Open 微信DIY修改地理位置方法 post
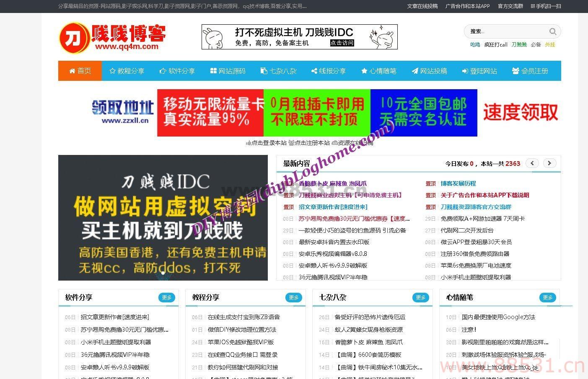 242,330
